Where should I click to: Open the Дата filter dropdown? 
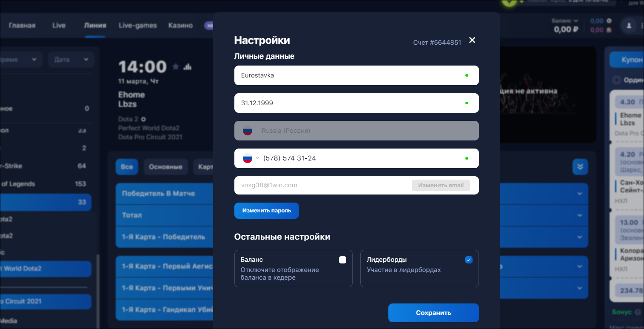[x=71, y=60]
